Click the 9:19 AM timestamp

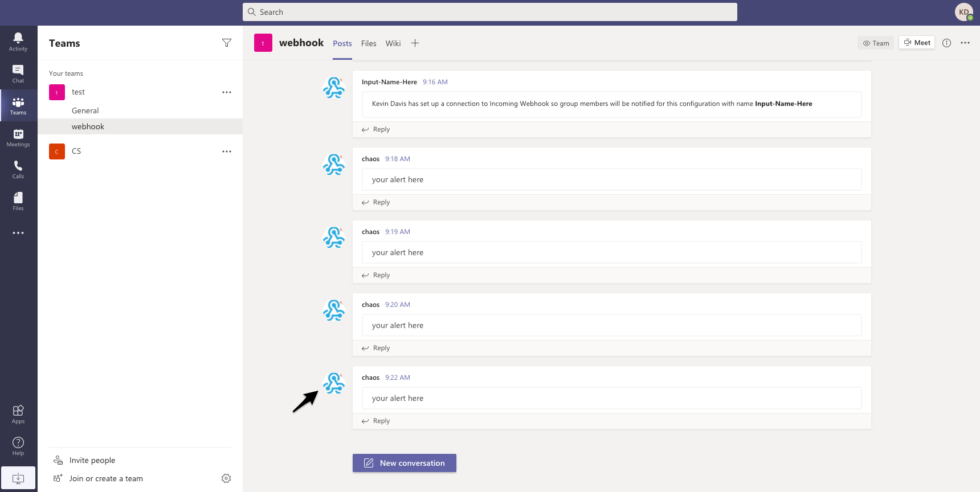[x=398, y=232]
